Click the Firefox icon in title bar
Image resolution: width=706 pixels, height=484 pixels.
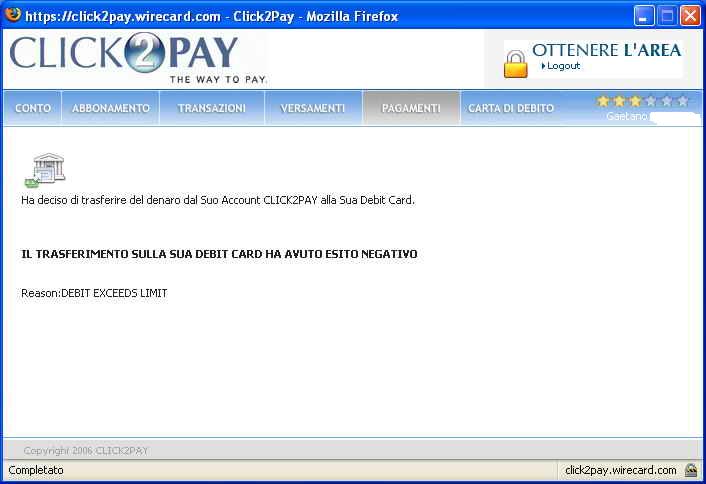[13, 16]
